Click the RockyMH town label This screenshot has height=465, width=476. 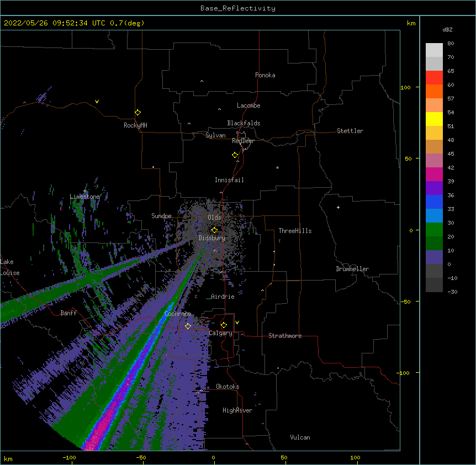(x=135, y=125)
